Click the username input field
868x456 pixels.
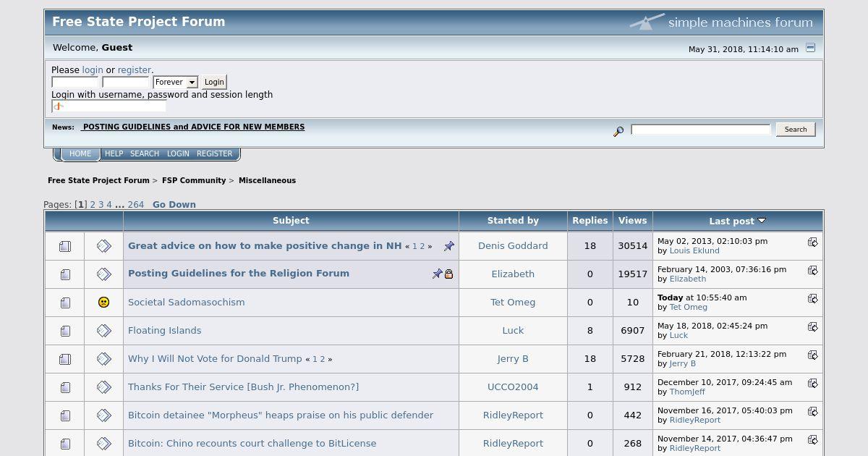75,83
